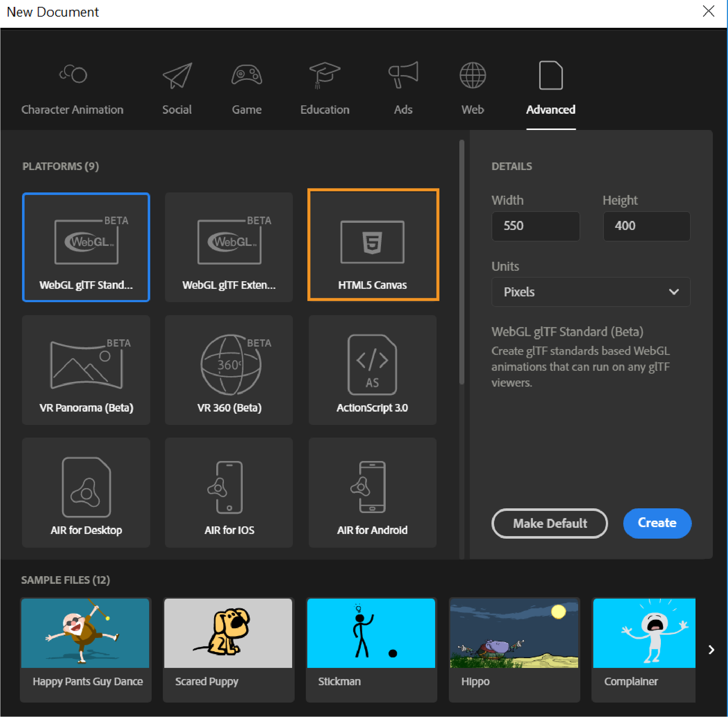Pick the VR 360 (Beta) platform
This screenshot has height=717, width=728.
click(229, 370)
